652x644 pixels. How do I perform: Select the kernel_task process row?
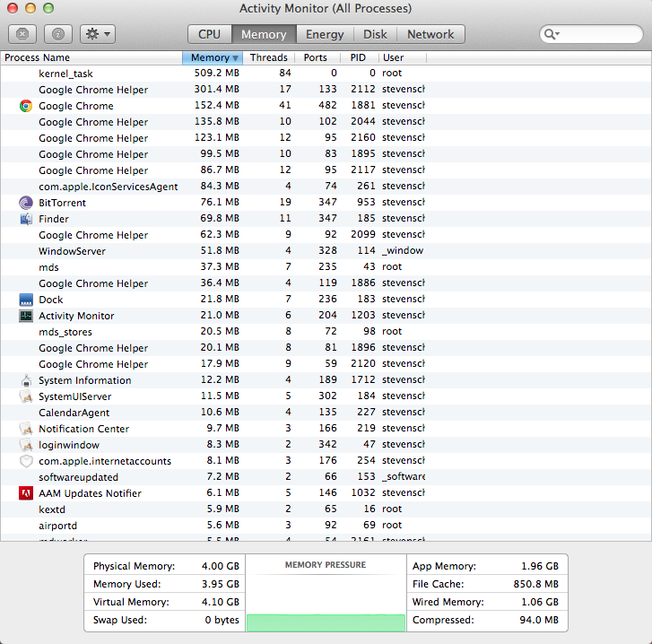[326, 74]
